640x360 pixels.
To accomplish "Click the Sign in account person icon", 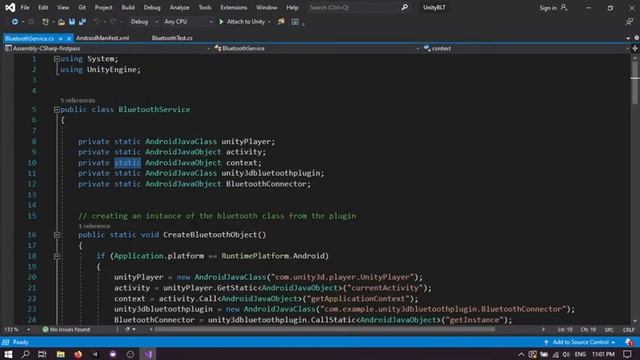I will (x=564, y=7).
